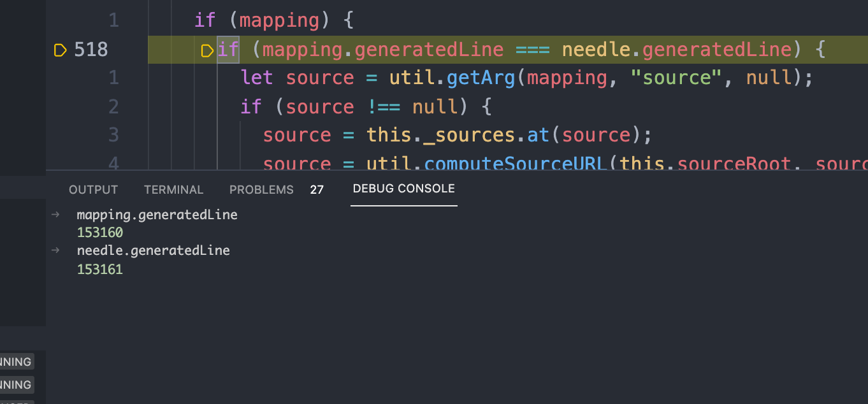The height and width of the screenshot is (404, 868).
Task: Click the evaluated result 153161
Action: [99, 269]
